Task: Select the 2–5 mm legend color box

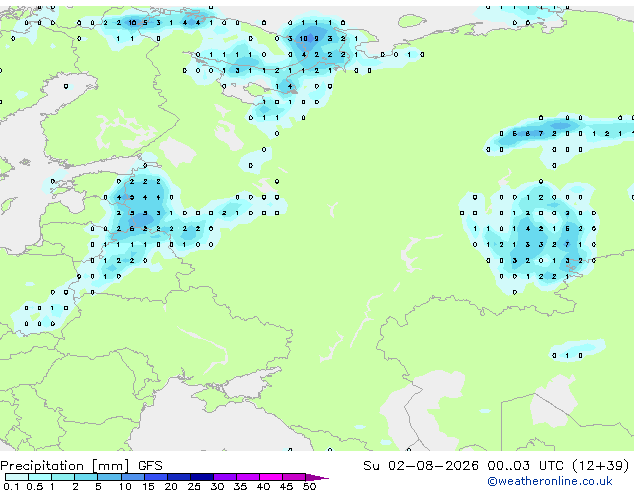Action: pyautogui.click(x=86, y=477)
